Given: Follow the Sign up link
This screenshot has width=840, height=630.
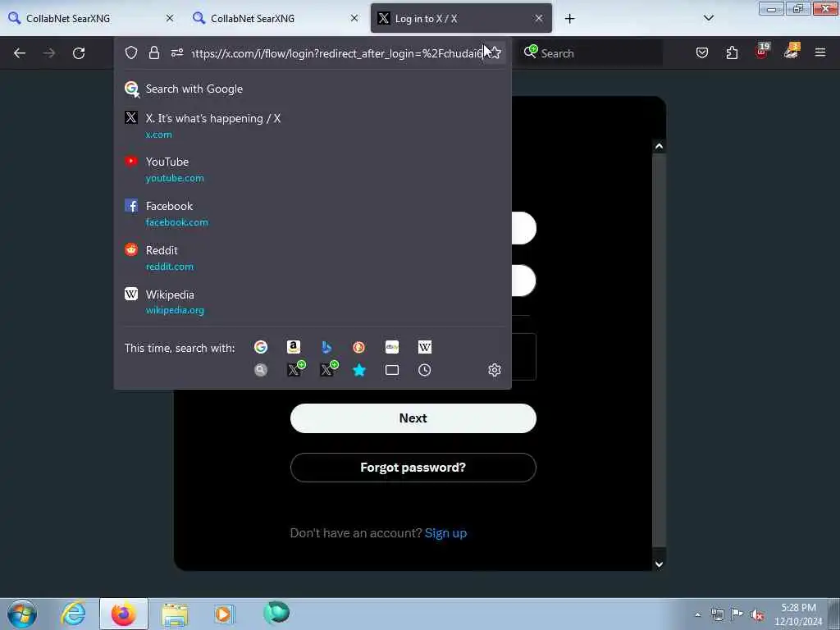Looking at the screenshot, I should [445, 533].
